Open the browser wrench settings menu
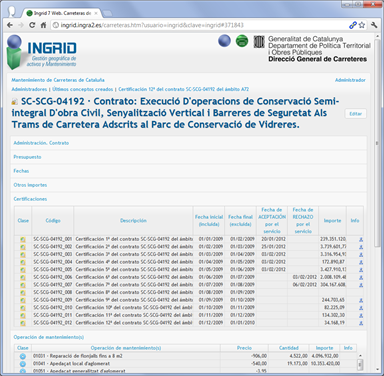 tap(374, 25)
